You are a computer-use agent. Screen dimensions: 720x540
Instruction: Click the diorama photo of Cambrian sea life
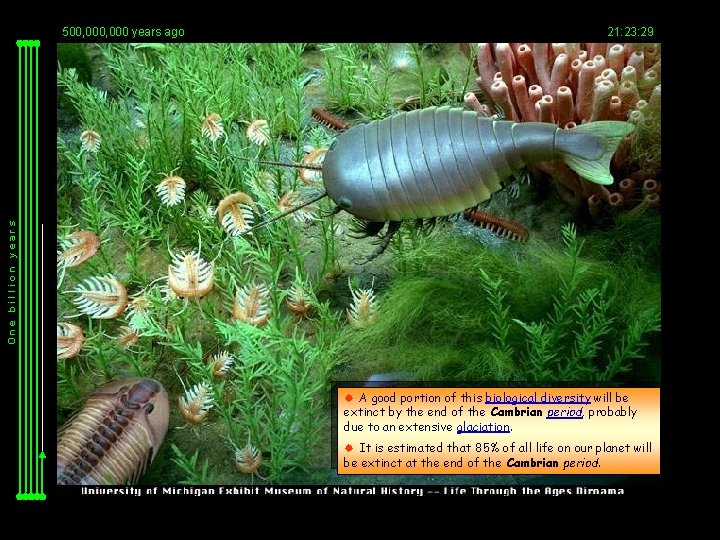(x=359, y=264)
